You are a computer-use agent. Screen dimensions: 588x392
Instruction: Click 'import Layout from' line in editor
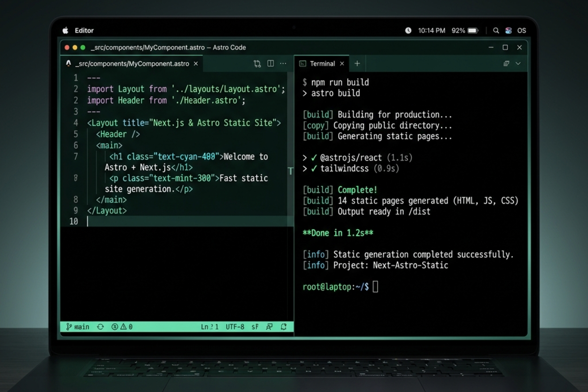pos(186,89)
